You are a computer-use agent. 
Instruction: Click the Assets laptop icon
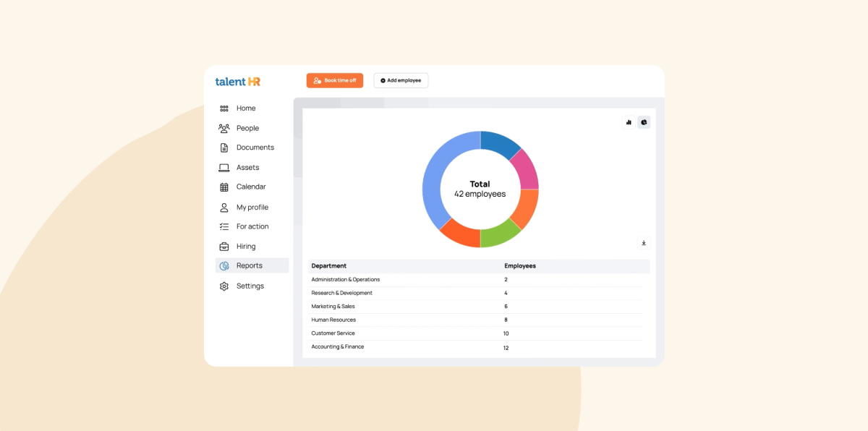(x=224, y=168)
